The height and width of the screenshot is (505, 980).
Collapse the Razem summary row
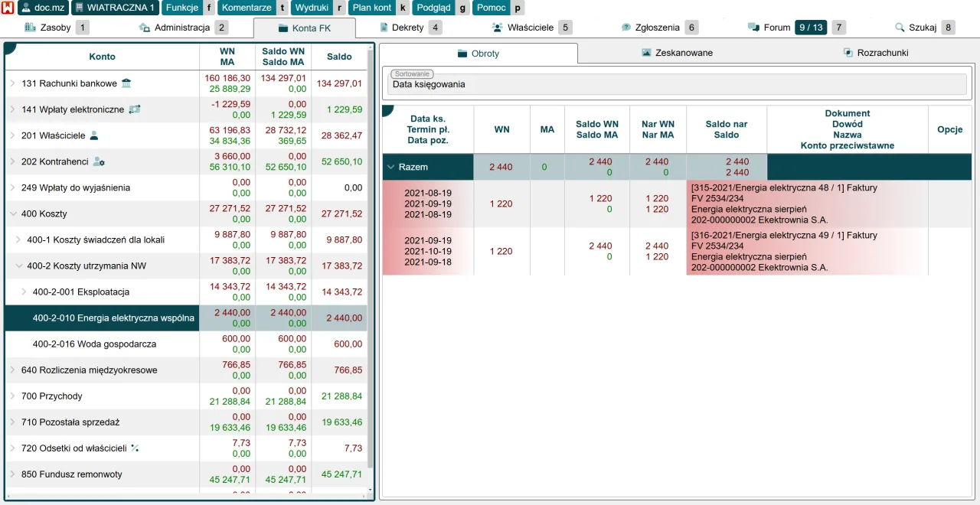[390, 167]
